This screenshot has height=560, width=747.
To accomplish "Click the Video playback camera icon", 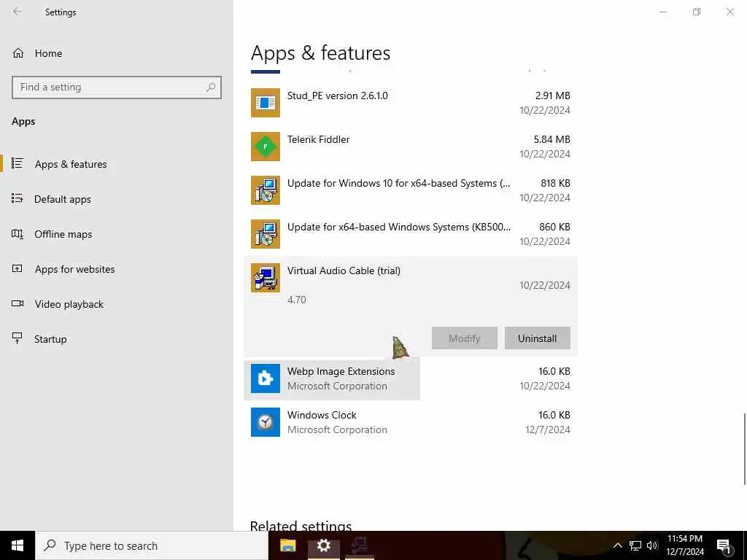I will (x=18, y=303).
